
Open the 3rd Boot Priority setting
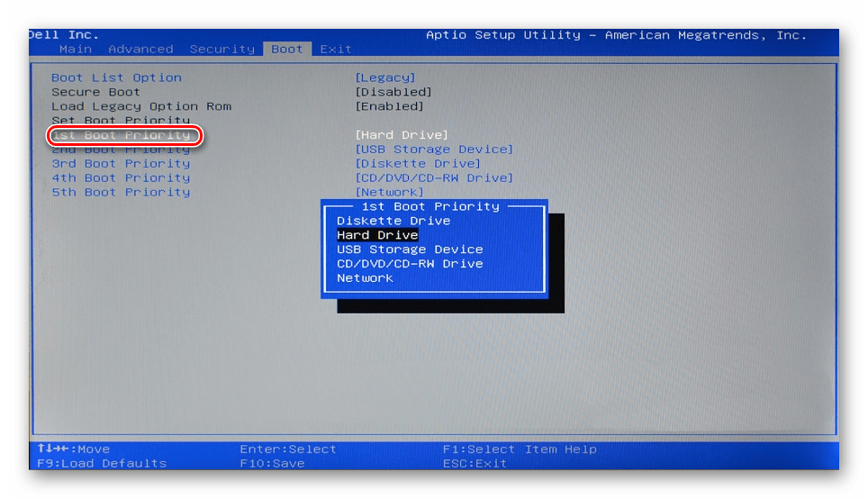coord(121,164)
